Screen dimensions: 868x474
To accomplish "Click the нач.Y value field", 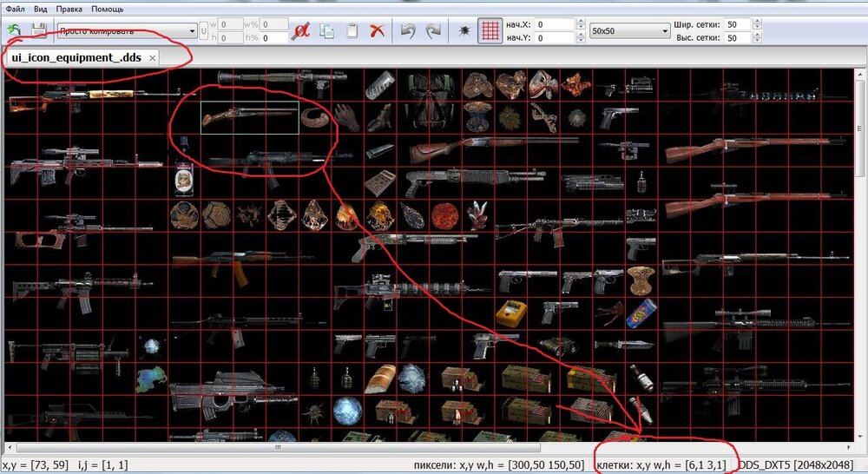I will tap(556, 37).
